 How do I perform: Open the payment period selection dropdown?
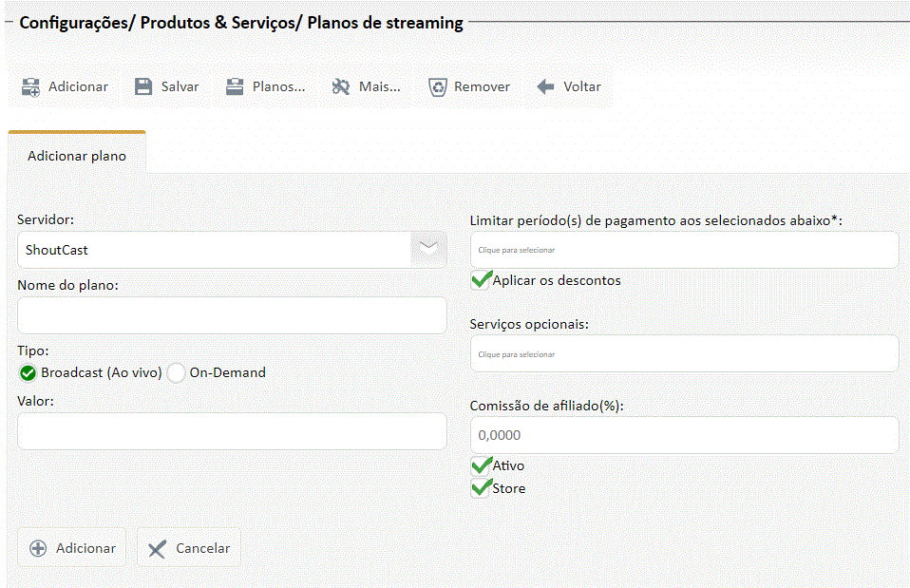[x=684, y=250]
